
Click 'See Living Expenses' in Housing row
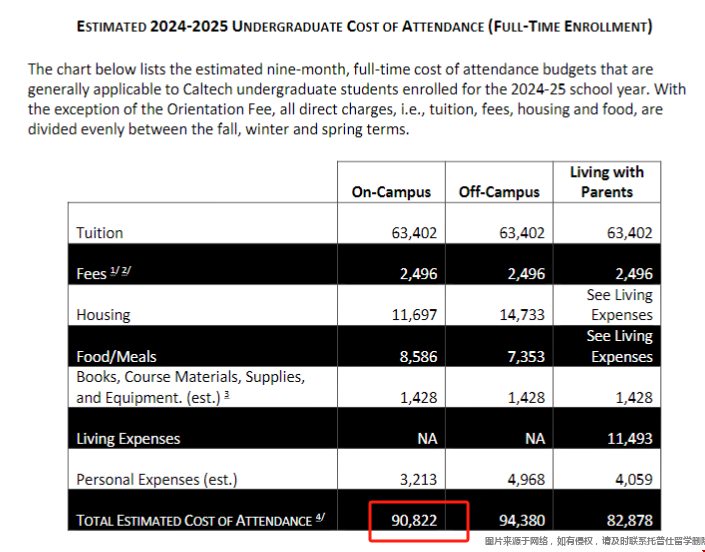click(620, 305)
